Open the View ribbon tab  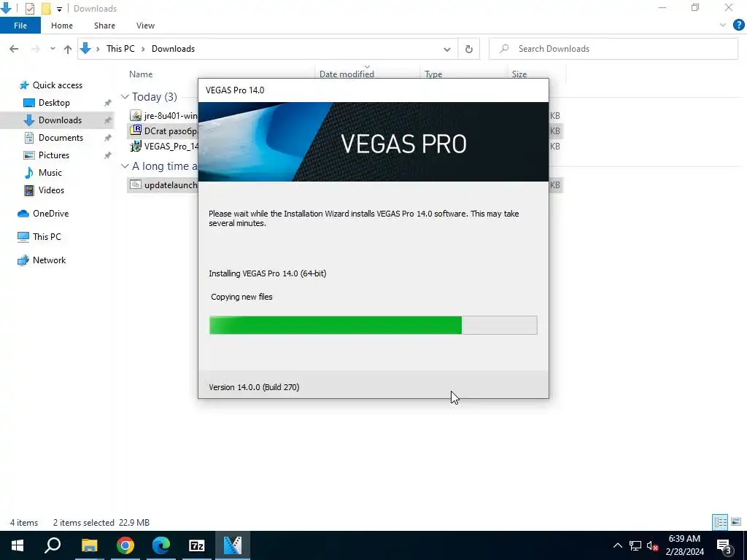point(145,26)
